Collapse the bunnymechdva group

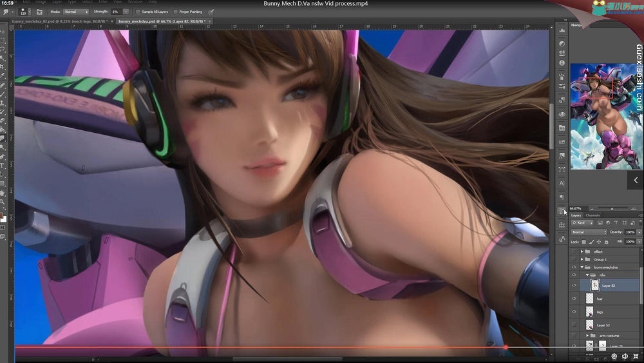[582, 267]
